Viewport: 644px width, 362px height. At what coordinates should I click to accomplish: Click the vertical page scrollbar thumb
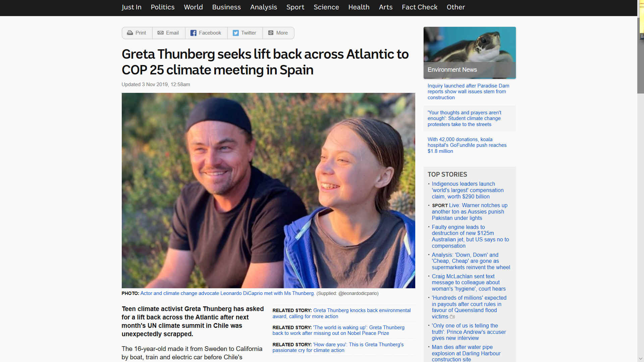point(640,55)
